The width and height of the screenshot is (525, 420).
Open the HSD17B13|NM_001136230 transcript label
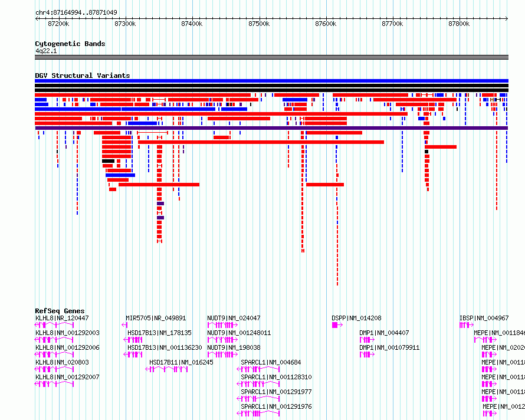click(x=165, y=347)
